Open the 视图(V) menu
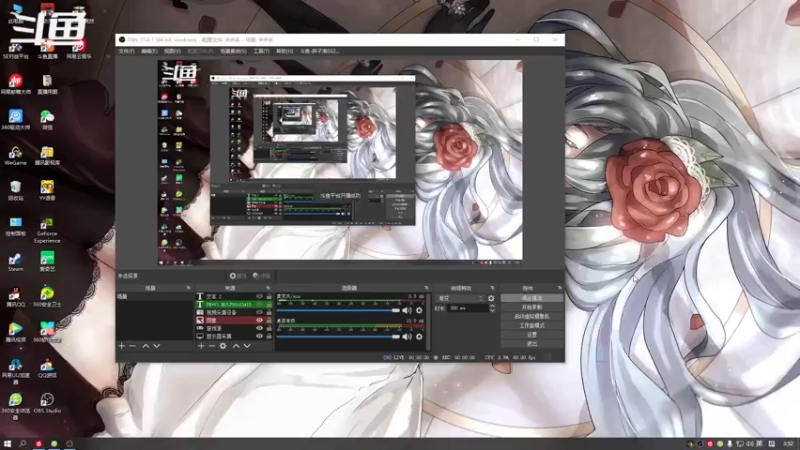Viewport: 800px width, 450px height. click(172, 52)
